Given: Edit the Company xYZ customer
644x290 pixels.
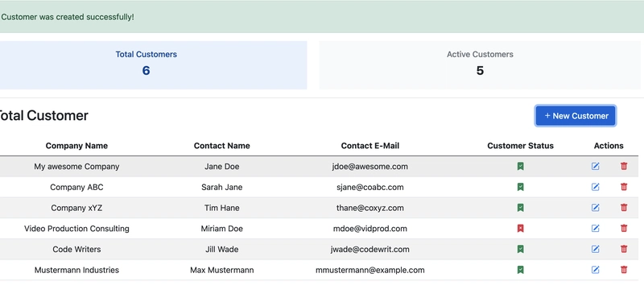Looking at the screenshot, I should point(595,208).
